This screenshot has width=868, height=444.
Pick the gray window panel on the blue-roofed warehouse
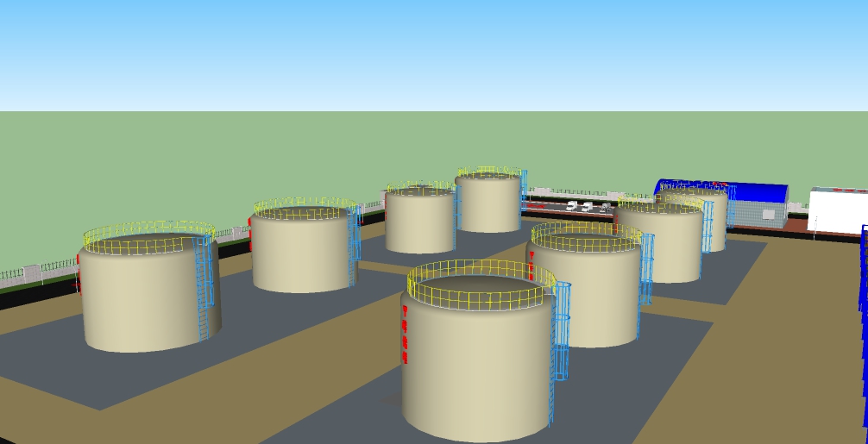769,215
